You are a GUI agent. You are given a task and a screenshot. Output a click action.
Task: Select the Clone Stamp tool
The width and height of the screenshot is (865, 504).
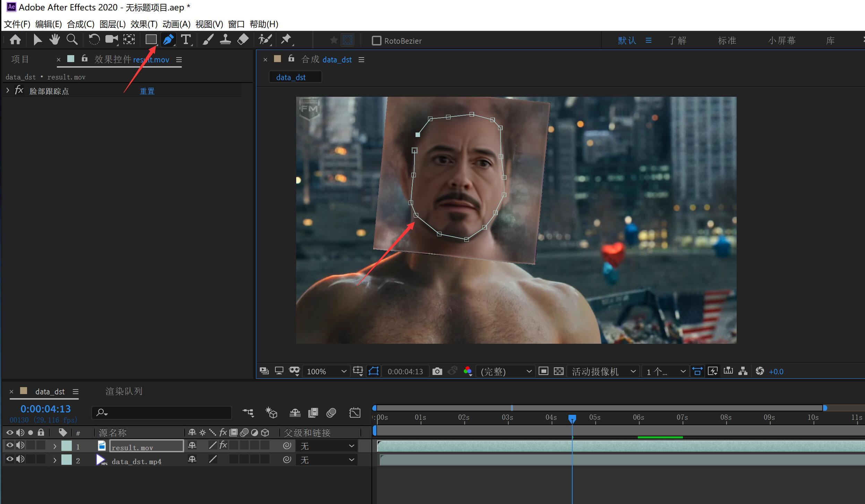225,40
